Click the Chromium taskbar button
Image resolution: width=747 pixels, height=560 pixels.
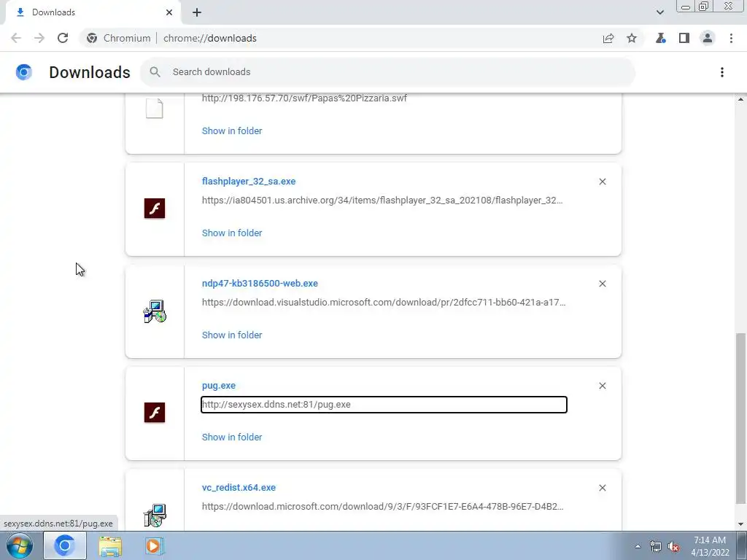click(x=65, y=545)
